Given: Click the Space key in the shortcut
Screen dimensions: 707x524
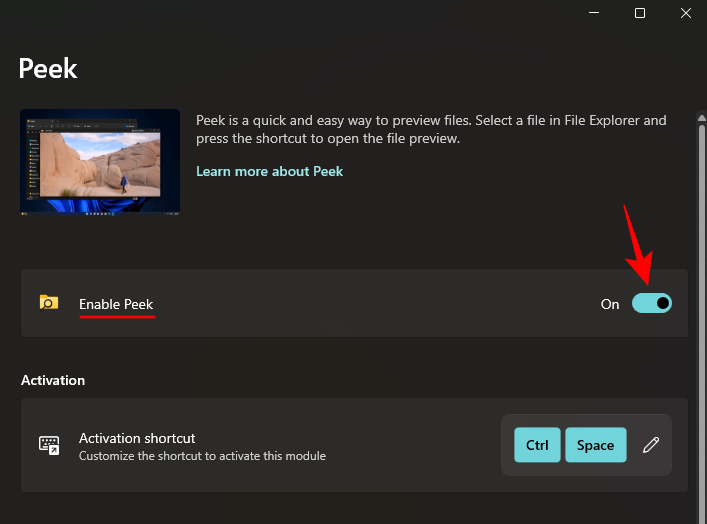Looking at the screenshot, I should point(595,445).
